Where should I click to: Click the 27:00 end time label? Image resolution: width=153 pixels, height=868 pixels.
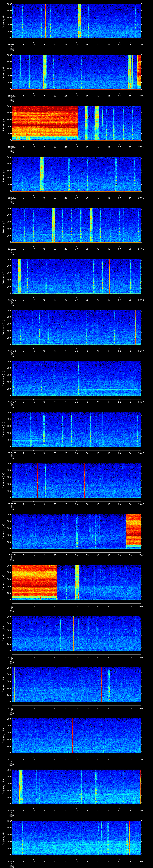tap(141, 555)
